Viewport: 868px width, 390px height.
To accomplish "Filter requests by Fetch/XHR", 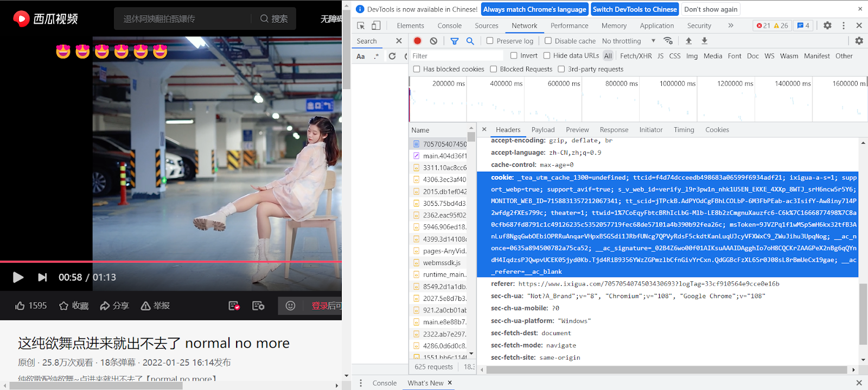I will click(x=636, y=56).
